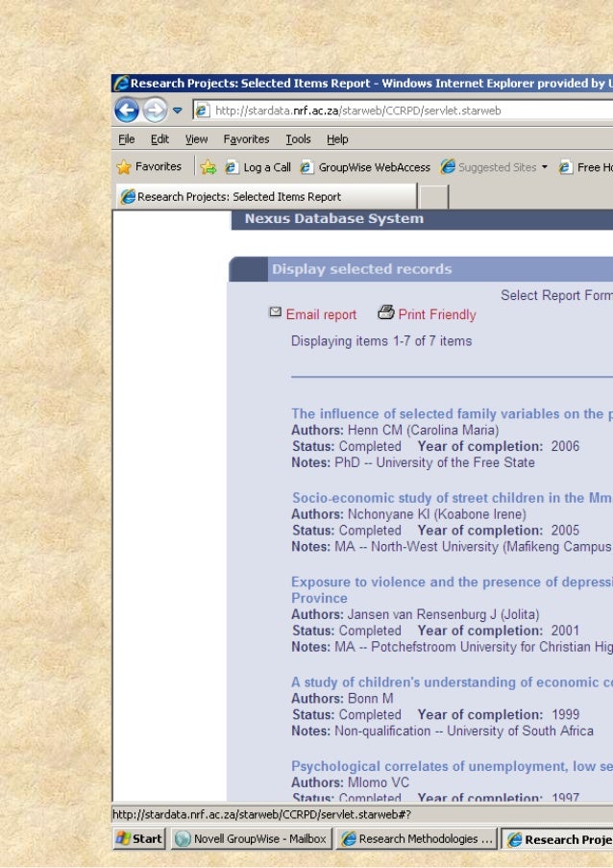This screenshot has height=868, width=613.
Task: Open the Favorites star button
Action: tap(149, 166)
